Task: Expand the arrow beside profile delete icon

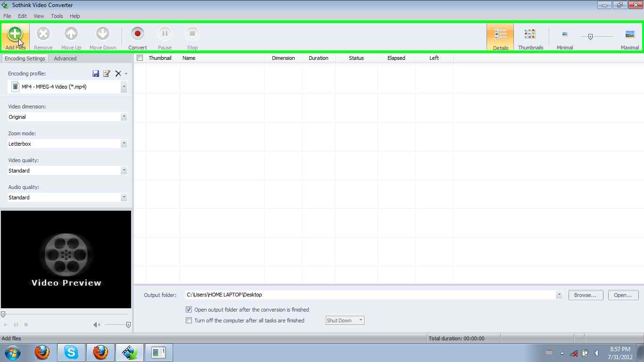Action: tap(126, 74)
